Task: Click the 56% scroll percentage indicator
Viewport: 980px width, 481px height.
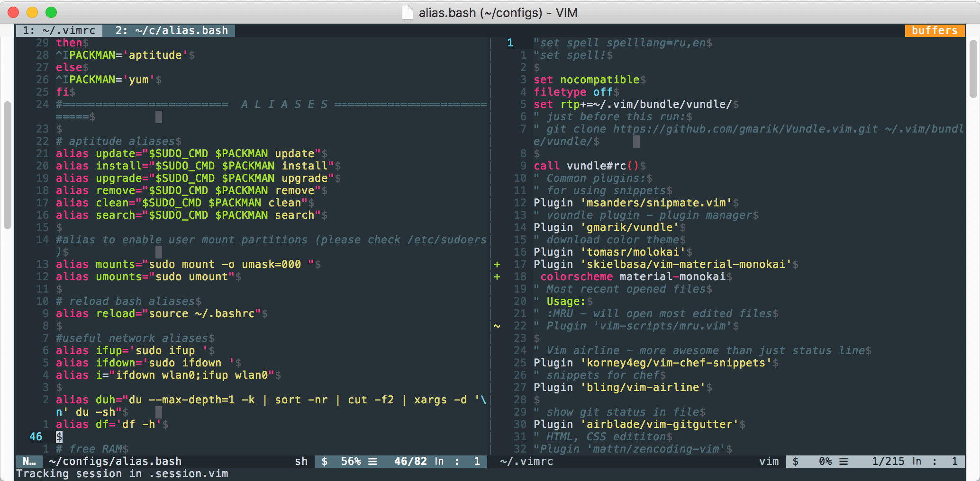Action: (350, 461)
